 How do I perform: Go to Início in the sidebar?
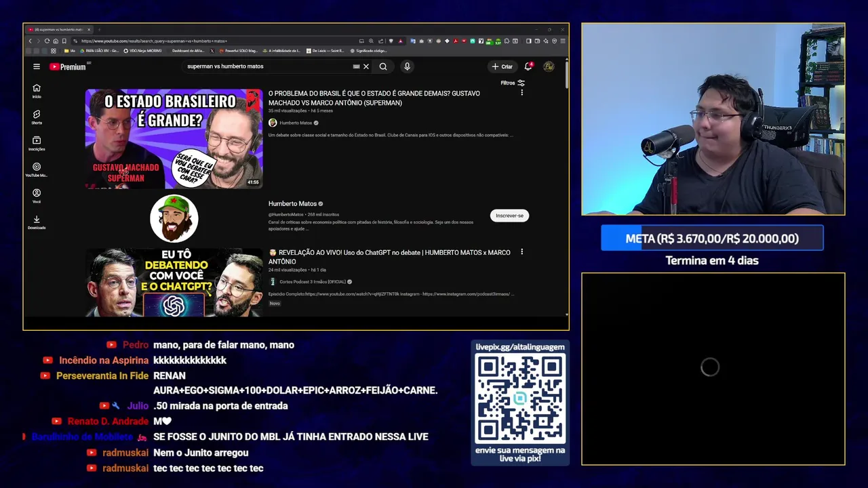[37, 91]
